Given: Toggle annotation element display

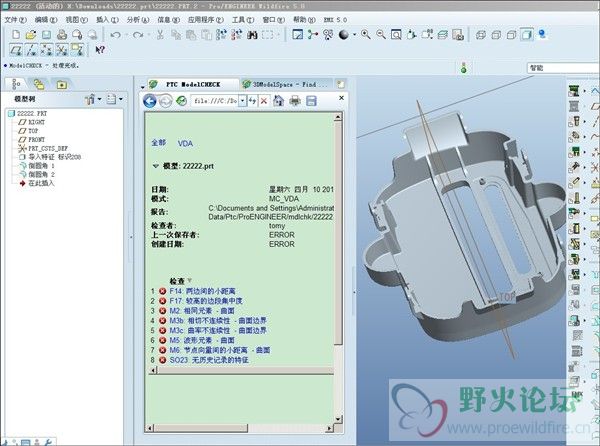Looking at the screenshot, I should coord(77,50).
